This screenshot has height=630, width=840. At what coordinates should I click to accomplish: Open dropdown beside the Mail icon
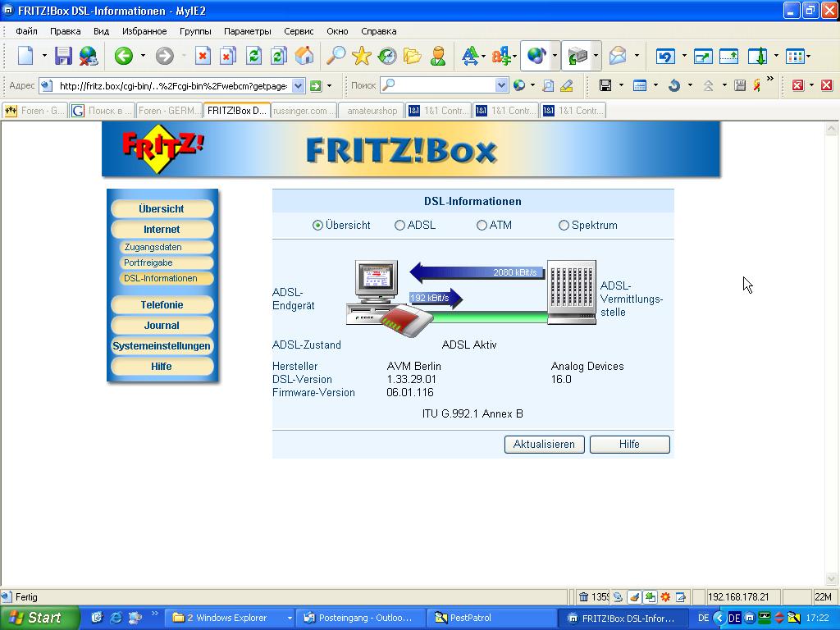point(637,56)
